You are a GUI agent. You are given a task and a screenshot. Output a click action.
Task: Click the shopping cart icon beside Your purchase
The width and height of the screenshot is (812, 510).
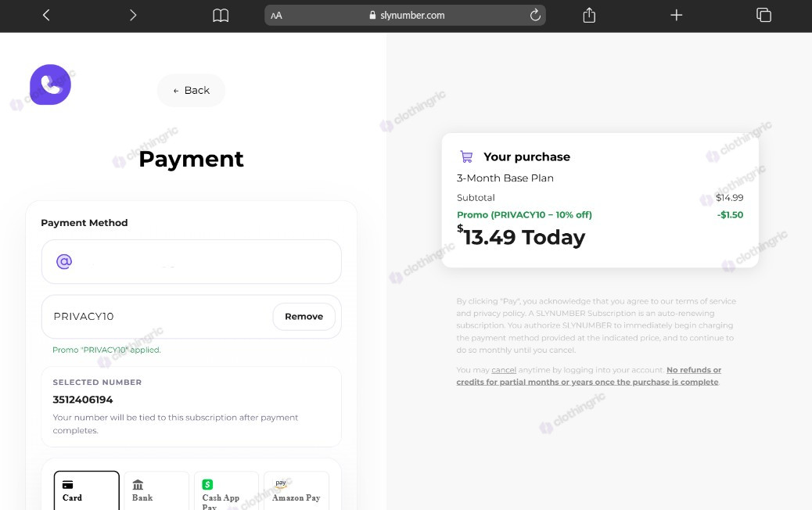pyautogui.click(x=466, y=156)
